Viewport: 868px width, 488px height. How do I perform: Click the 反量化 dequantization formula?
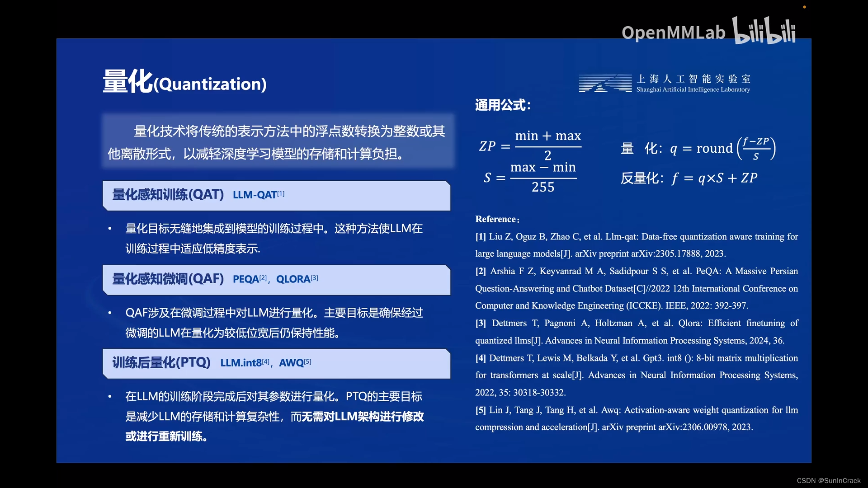689,178
